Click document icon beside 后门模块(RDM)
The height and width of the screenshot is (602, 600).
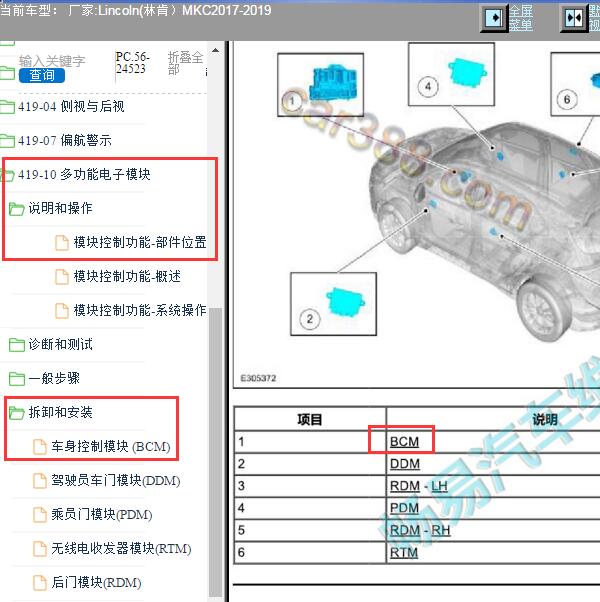point(40,583)
